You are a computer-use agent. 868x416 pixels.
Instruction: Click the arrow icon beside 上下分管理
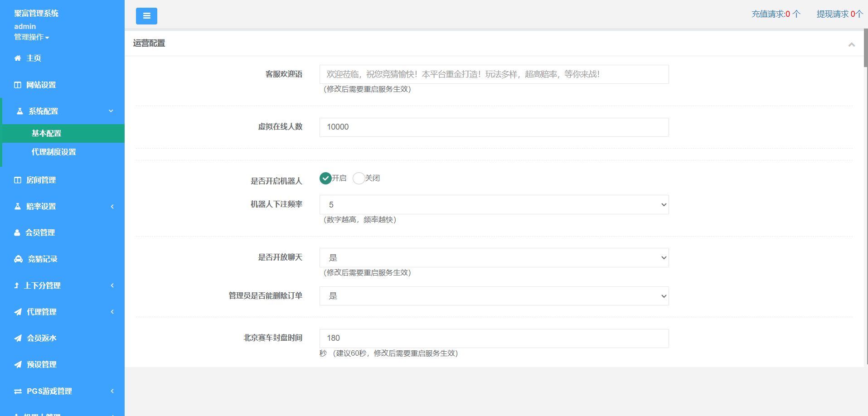tap(17, 285)
